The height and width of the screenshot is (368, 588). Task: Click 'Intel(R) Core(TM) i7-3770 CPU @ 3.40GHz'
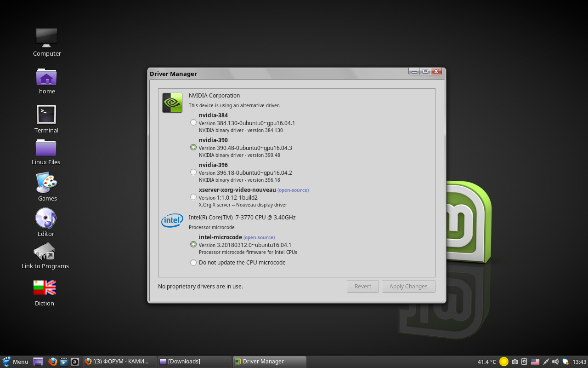pyautogui.click(x=242, y=217)
